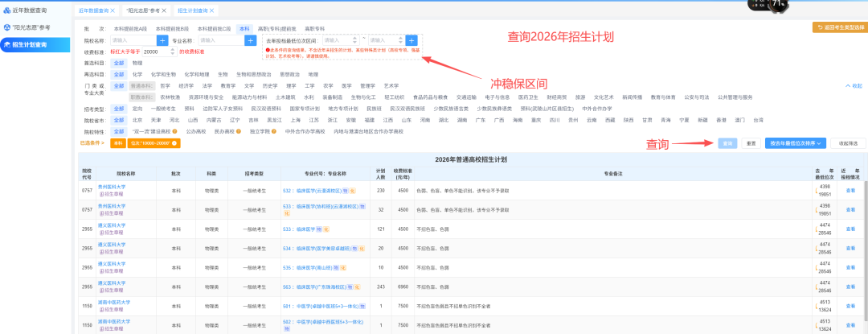Click the 查询 search button

tap(728, 143)
